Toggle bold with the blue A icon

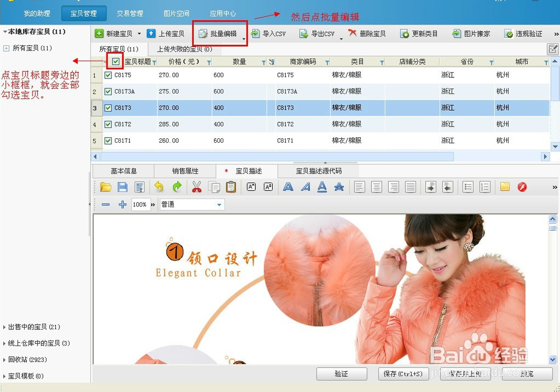point(288,186)
